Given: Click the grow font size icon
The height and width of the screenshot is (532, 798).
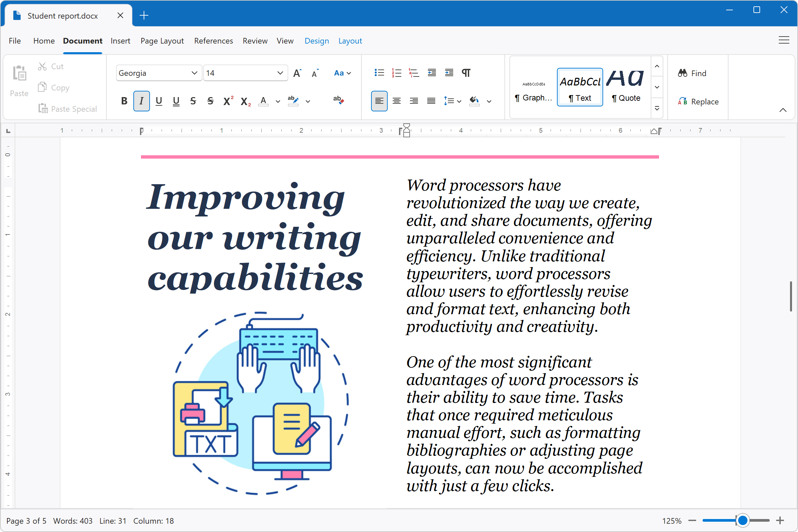Looking at the screenshot, I should coord(297,73).
